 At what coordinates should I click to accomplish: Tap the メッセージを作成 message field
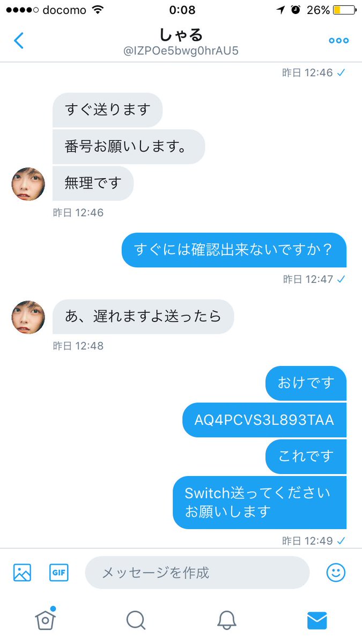[197, 573]
